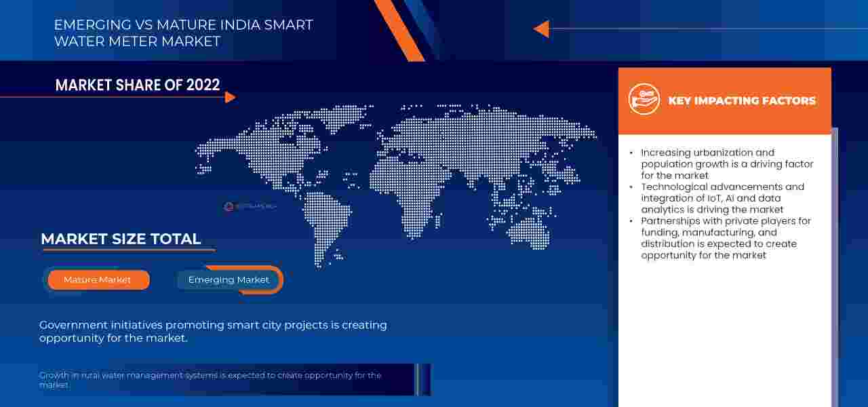Image resolution: width=868 pixels, height=407 pixels.
Task: Click the IoT, AI and data analytics bullet
Action: click(722, 198)
